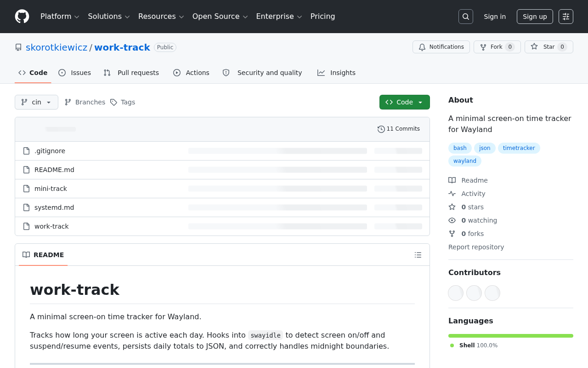
Task: Open the Insights tab
Action: tap(336, 73)
